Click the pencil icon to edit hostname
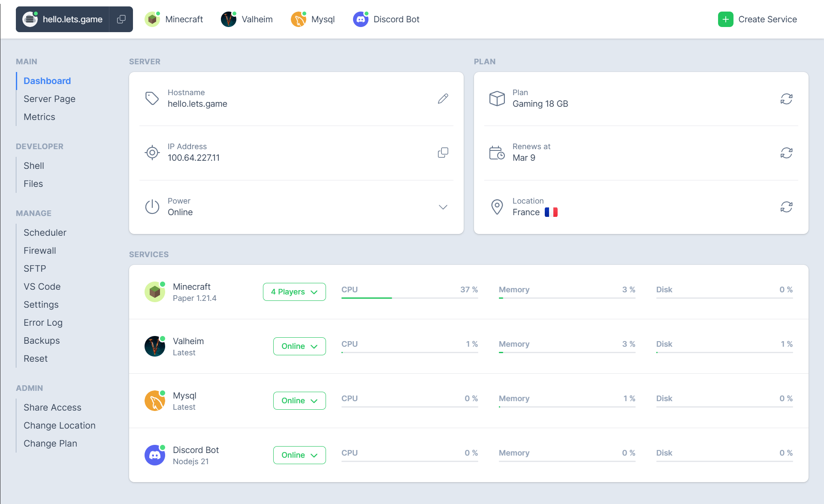The width and height of the screenshot is (824, 504). coord(443,99)
